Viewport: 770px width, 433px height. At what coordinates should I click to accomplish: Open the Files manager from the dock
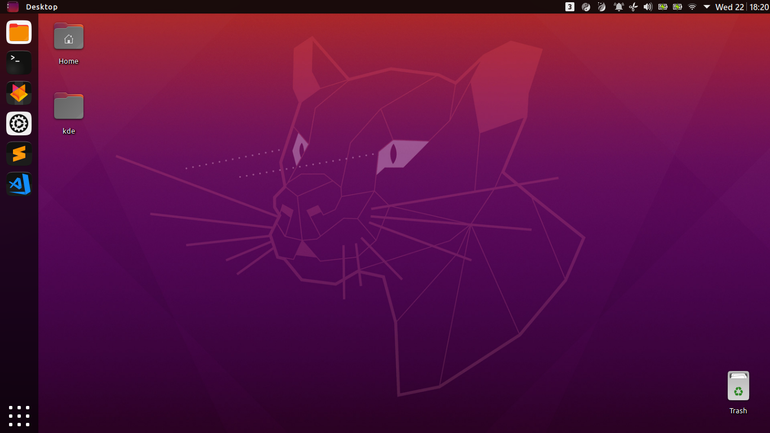19,32
